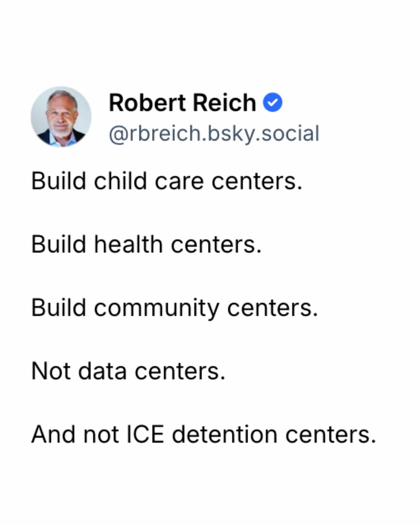This screenshot has width=420, height=525.
Task: Select the "And not ICE detention centers." line
Action: pos(204,435)
